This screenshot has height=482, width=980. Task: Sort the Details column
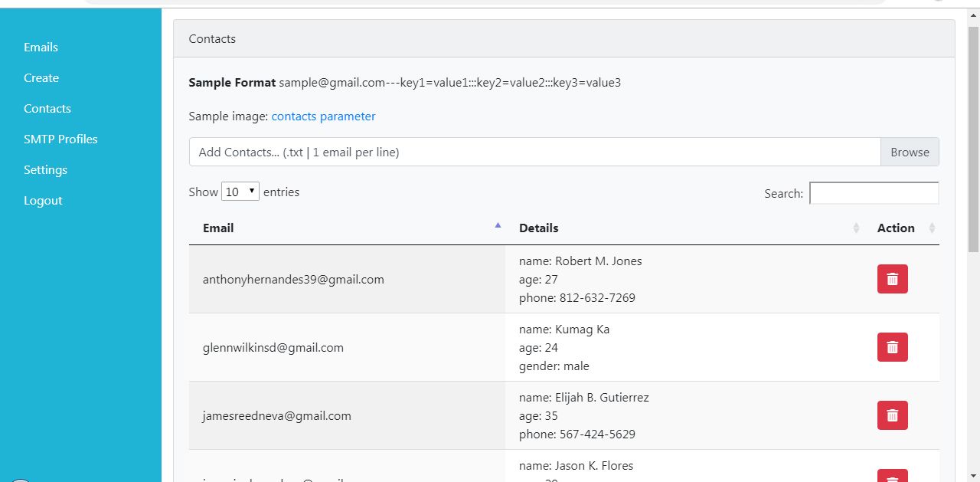click(x=855, y=228)
